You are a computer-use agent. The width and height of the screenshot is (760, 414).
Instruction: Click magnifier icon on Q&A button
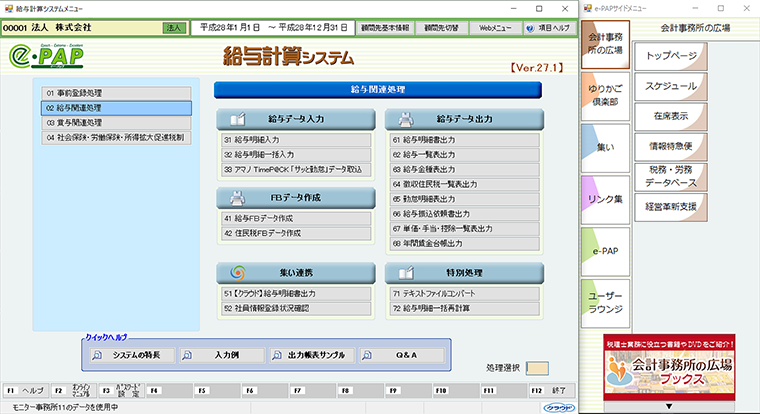[367, 355]
